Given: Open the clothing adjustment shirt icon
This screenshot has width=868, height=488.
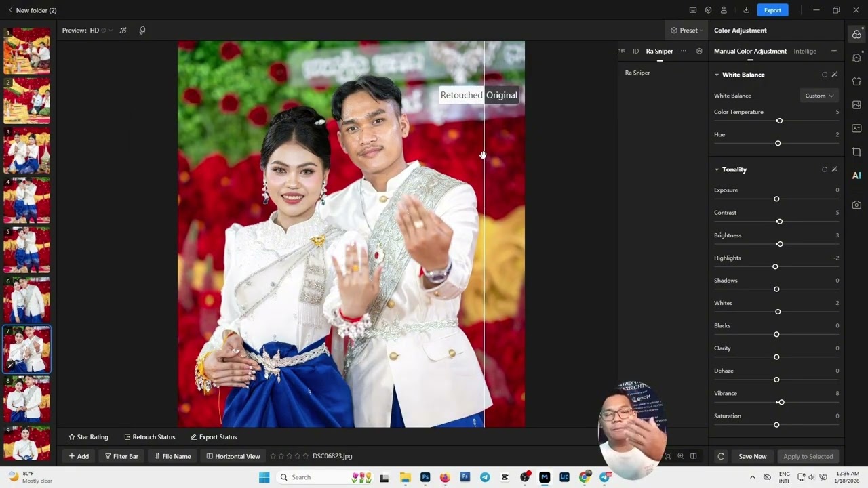Looking at the screenshot, I should click(x=856, y=81).
